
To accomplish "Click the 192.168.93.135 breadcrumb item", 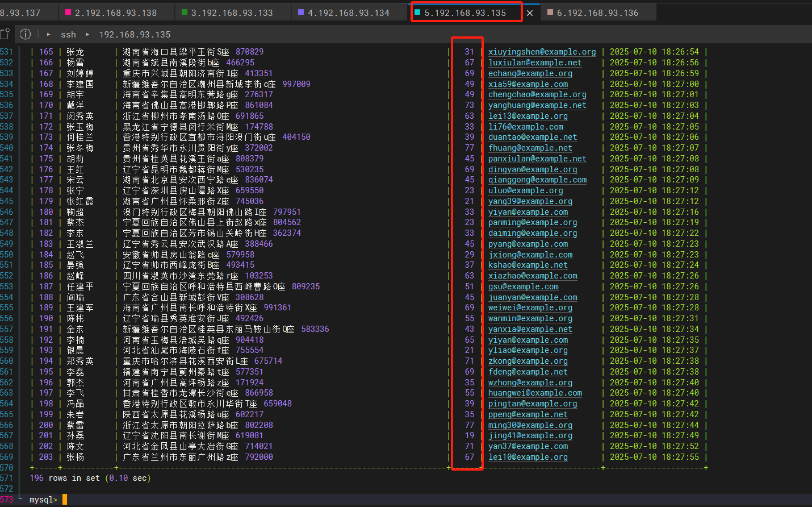I will tap(135, 35).
